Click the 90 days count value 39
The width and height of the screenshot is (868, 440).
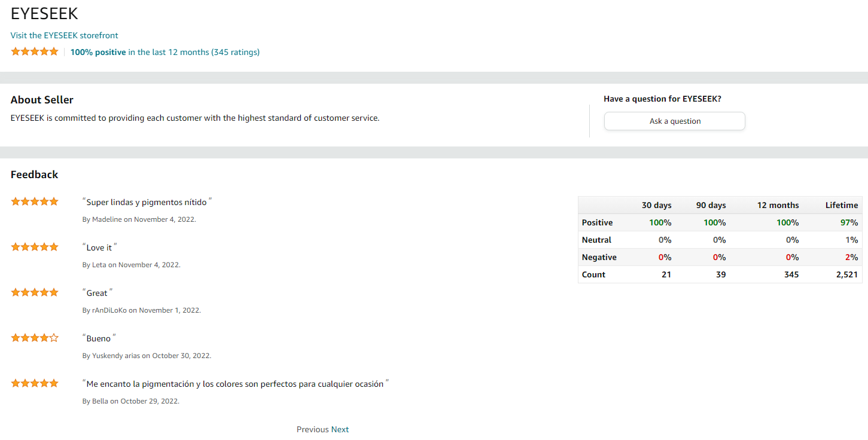[721, 274]
